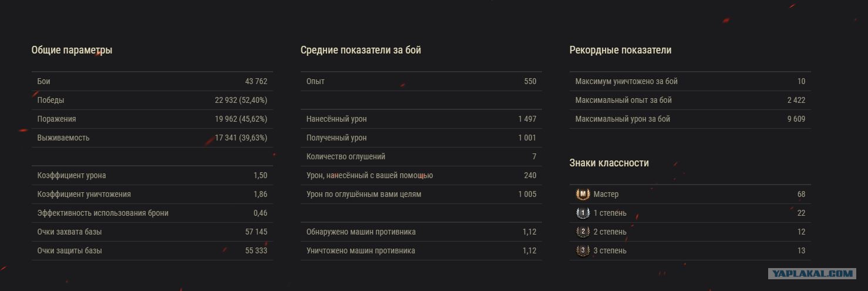The height and width of the screenshot is (291, 868).
Task: Click the Коэффициент урона row
Action: click(152, 175)
